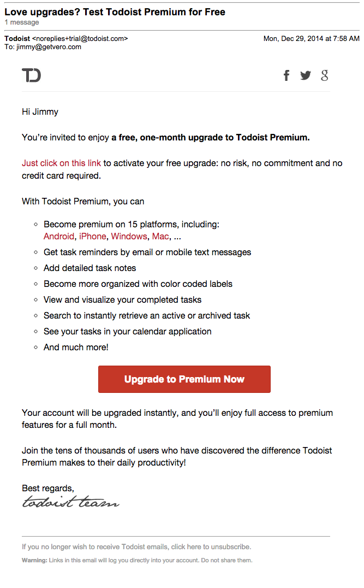Open the Todoist Facebook page icon
The image size is (364, 588).
(287, 75)
